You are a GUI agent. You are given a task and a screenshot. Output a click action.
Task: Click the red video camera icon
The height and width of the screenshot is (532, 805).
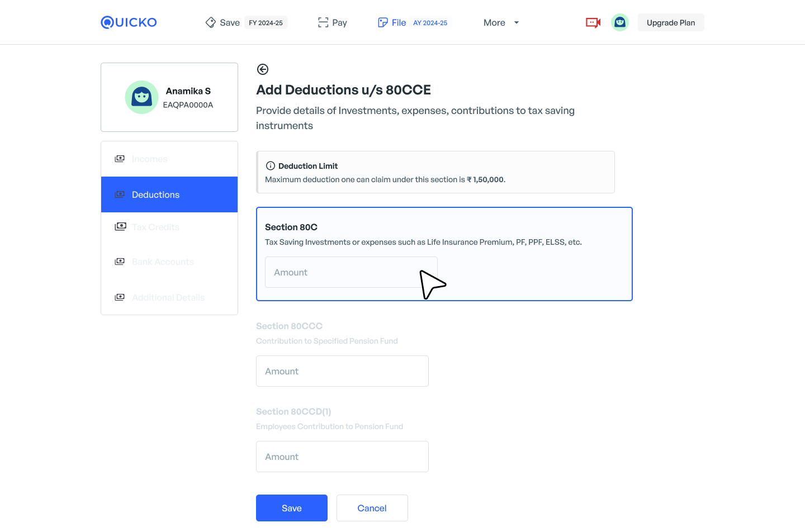[593, 22]
